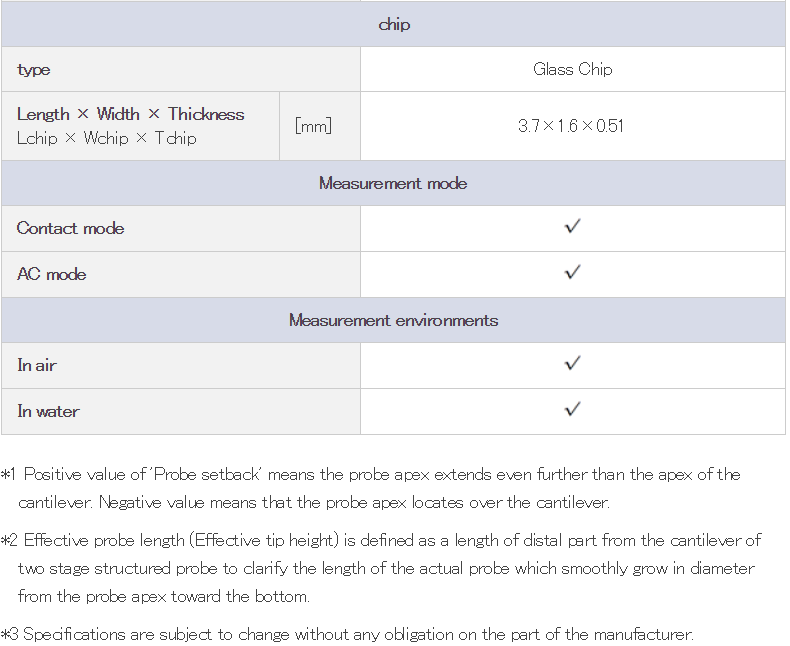Select the 'chip' section header
Viewport: 790px width, 646px height.
393,24
